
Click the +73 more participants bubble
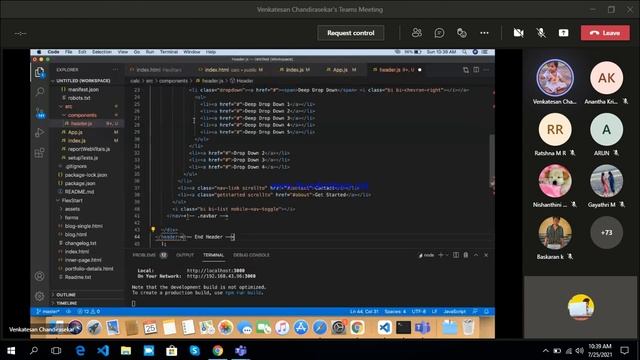point(606,233)
